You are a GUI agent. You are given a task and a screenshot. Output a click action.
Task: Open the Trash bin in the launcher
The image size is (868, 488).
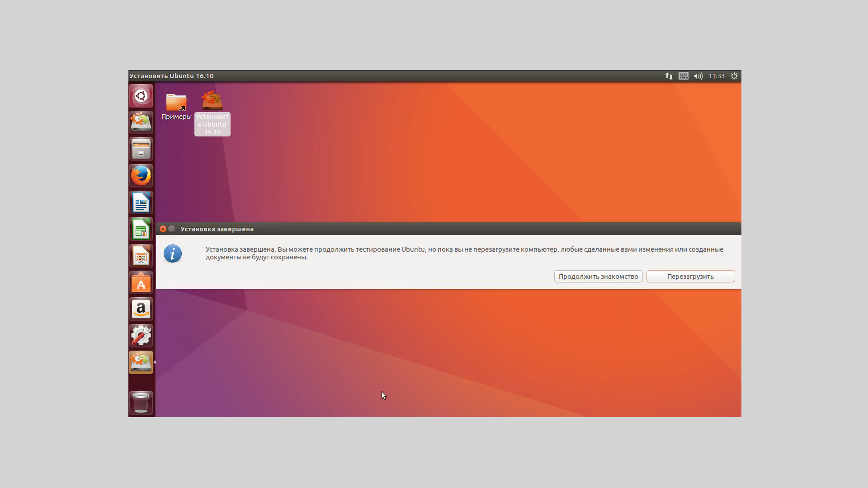pyautogui.click(x=141, y=403)
